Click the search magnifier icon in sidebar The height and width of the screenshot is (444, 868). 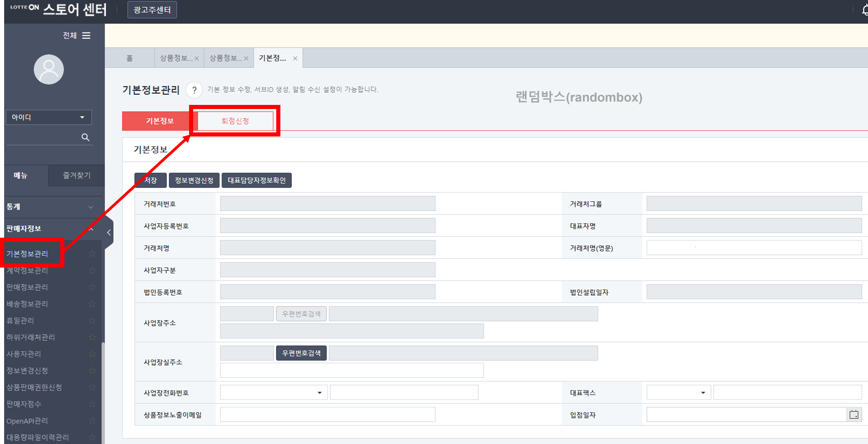point(85,137)
